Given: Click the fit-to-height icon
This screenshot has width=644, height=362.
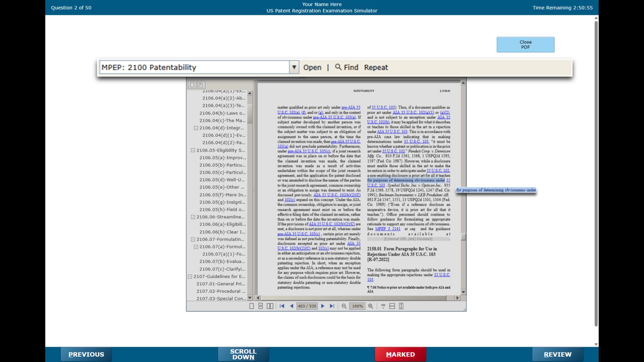Looking at the screenshot, I should click(400, 306).
